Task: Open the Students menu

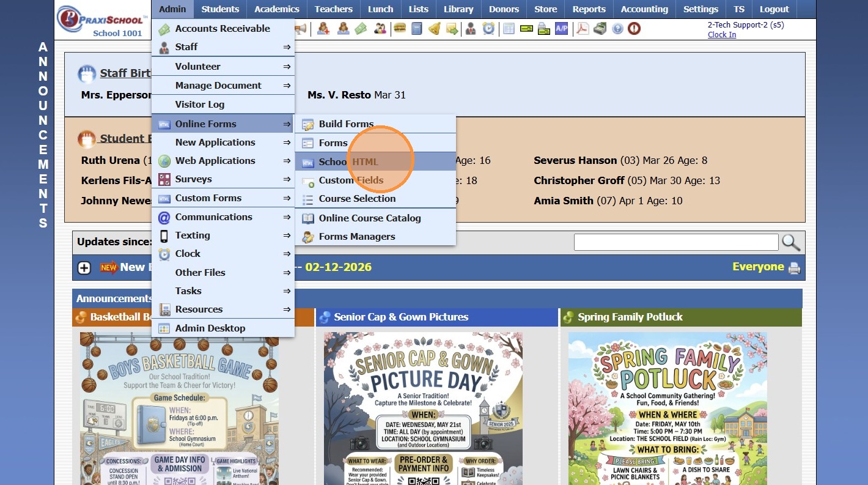Action: (220, 9)
